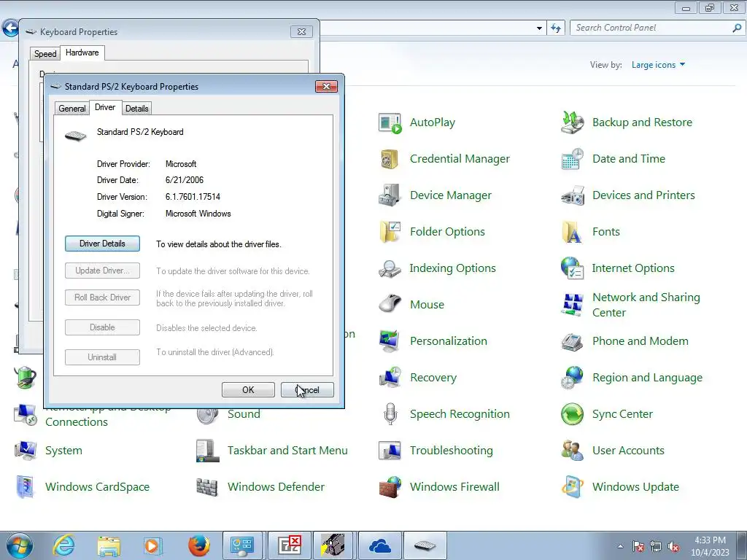This screenshot has height=560, width=747.
Task: Click the search magnifier icon
Action: coord(737,28)
